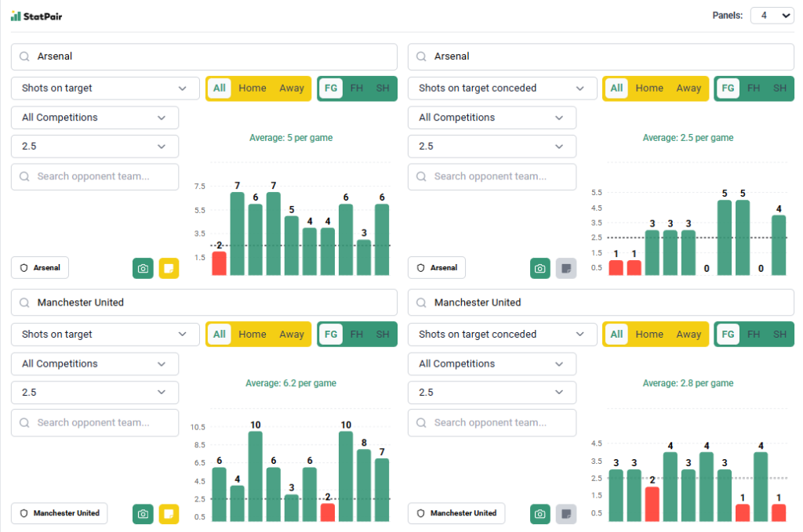
Task: Click gray note icon in Manchester United conceded panel
Action: (x=565, y=514)
